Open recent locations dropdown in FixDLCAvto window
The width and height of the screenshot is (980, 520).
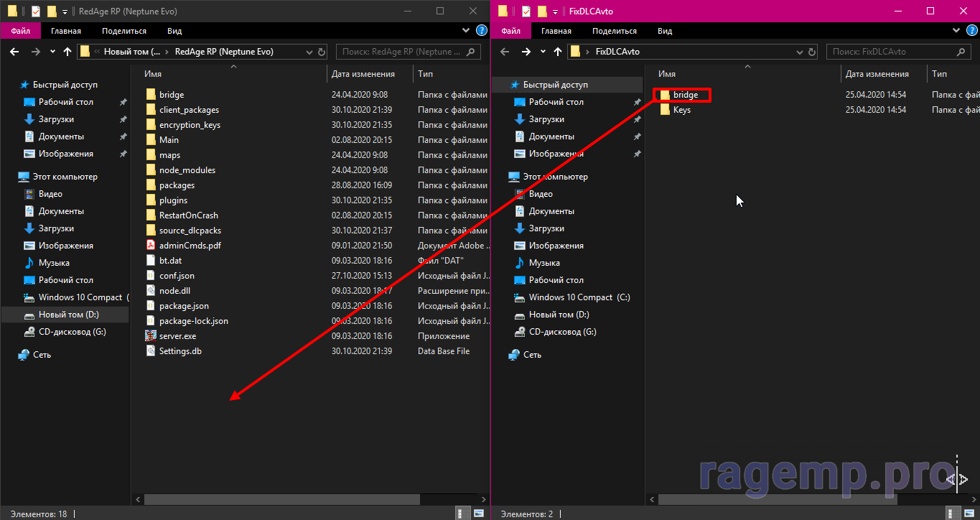pos(543,52)
